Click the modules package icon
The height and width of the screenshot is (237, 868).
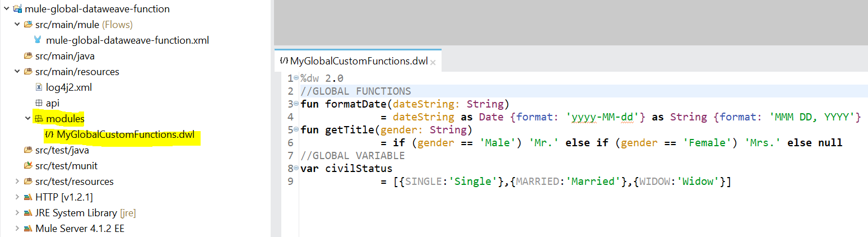[x=38, y=119]
